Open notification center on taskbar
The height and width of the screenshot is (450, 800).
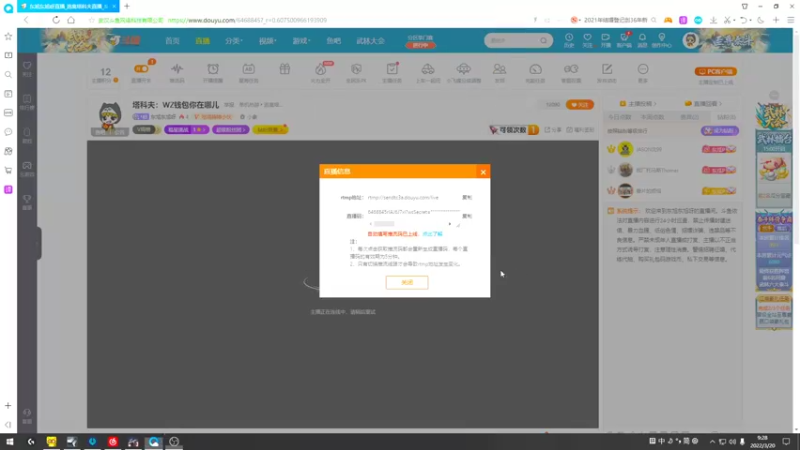click(786, 441)
